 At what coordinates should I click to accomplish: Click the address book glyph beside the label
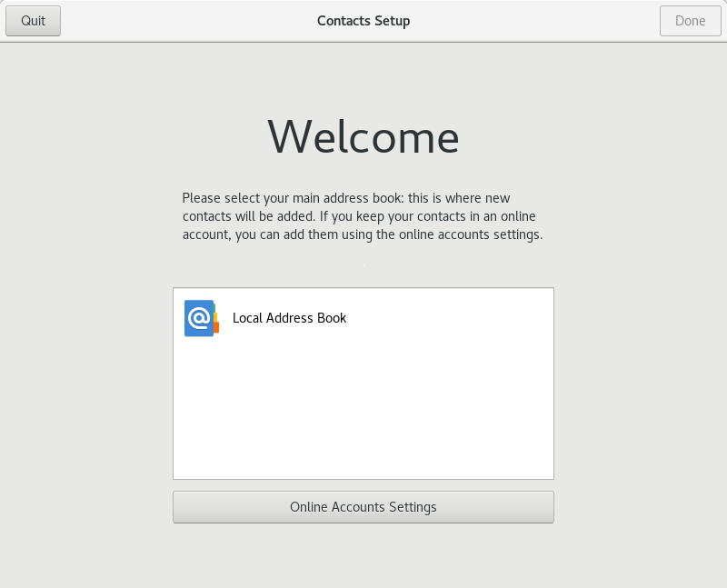point(202,319)
